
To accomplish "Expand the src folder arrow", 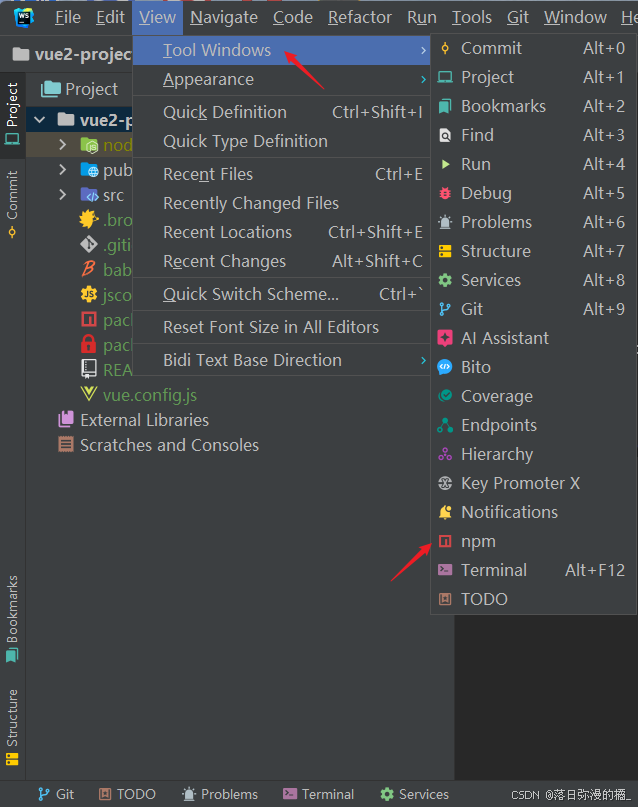I will tap(63, 195).
